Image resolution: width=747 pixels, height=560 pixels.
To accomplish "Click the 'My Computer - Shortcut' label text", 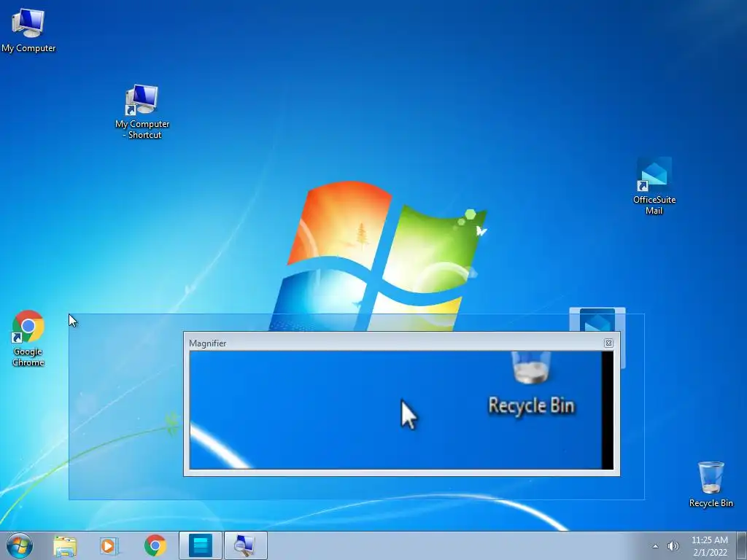I will 142,129.
